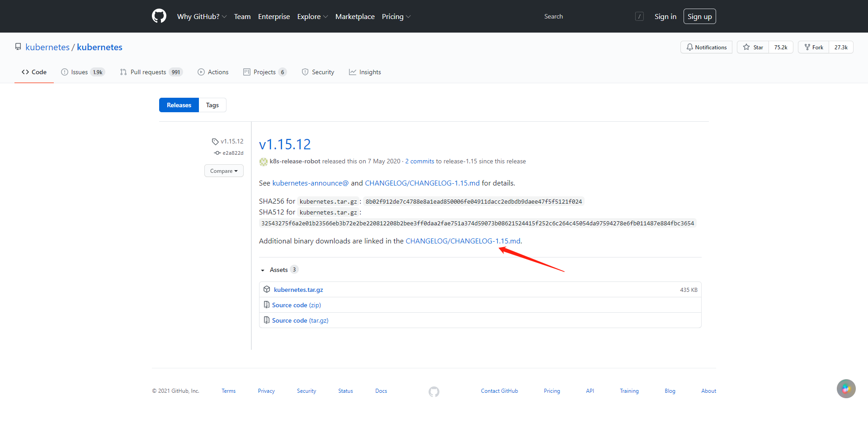Viewport: 868px width, 424px height.
Task: Open Blog in the footer
Action: tap(670, 391)
